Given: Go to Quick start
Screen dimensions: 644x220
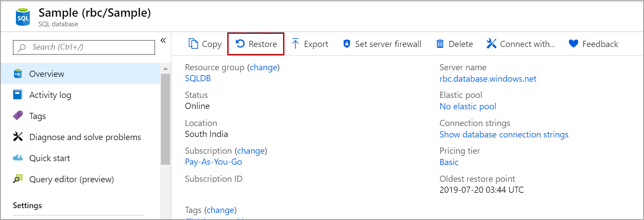Looking at the screenshot, I should (49, 158).
